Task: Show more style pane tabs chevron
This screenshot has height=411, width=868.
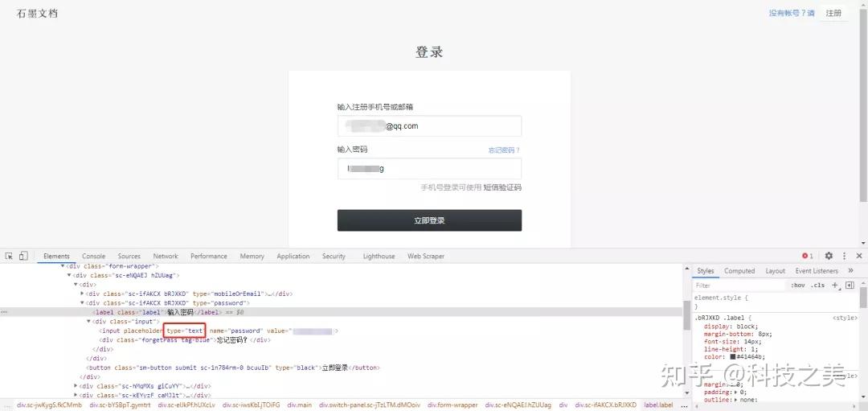Action: 850,271
